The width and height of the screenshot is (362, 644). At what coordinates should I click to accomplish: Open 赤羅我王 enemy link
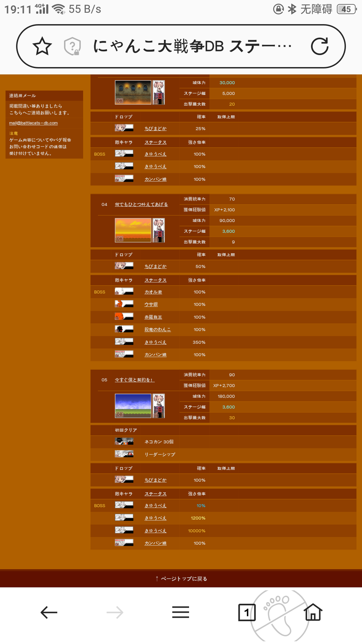pyautogui.click(x=153, y=317)
